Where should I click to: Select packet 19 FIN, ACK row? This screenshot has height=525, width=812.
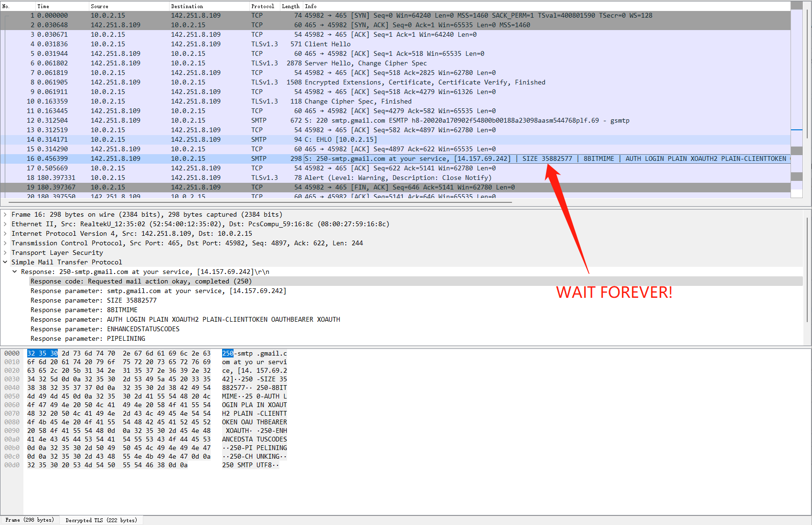click(395, 188)
